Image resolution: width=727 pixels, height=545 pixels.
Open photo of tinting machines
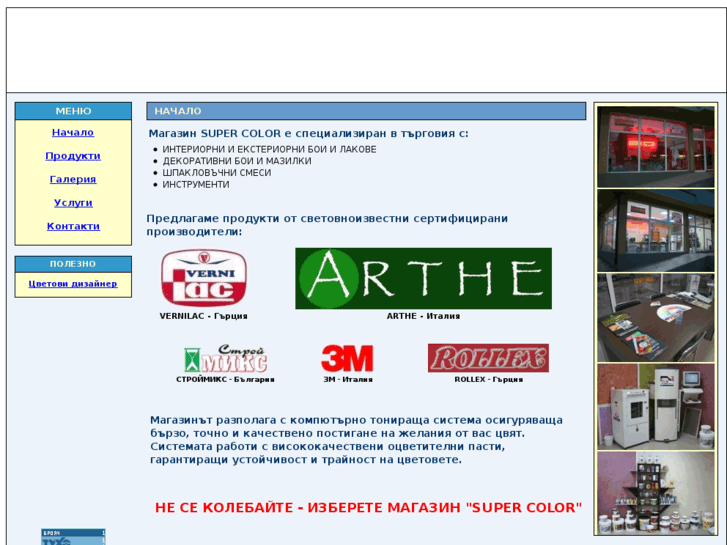pyautogui.click(x=656, y=407)
